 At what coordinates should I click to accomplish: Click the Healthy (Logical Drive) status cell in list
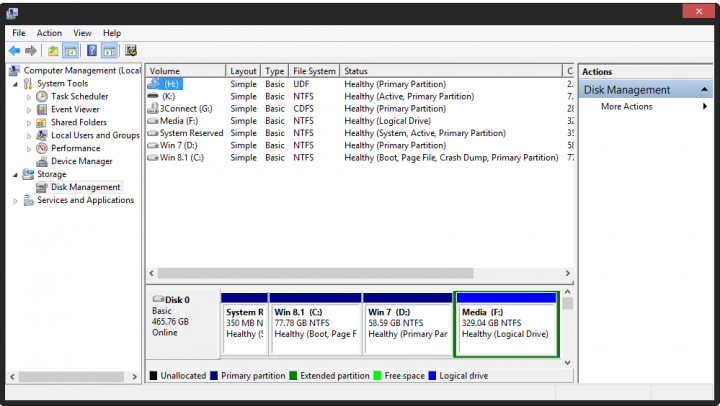[x=388, y=121]
